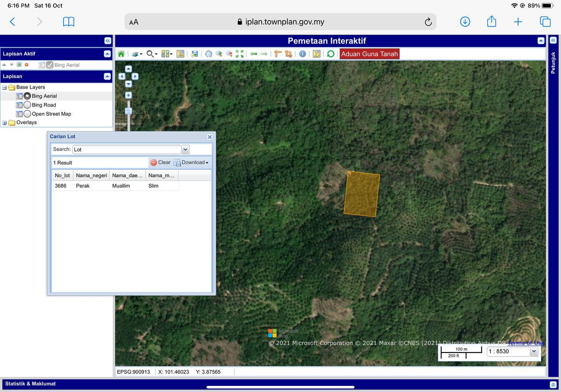Click the Lot search input field
Viewport: 561px width, 392px height.
pos(127,150)
